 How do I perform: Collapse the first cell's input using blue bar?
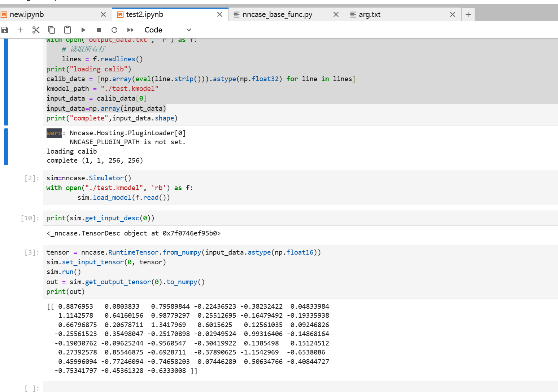pyautogui.click(x=6, y=82)
